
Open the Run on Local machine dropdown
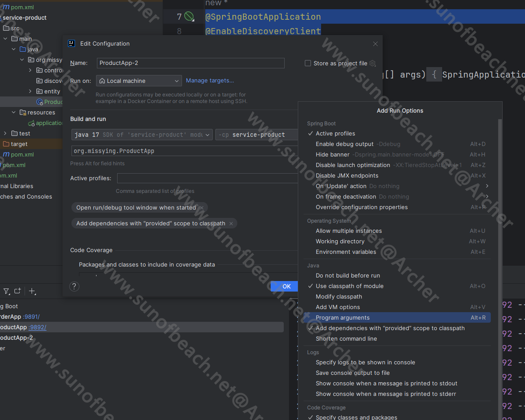(x=139, y=81)
